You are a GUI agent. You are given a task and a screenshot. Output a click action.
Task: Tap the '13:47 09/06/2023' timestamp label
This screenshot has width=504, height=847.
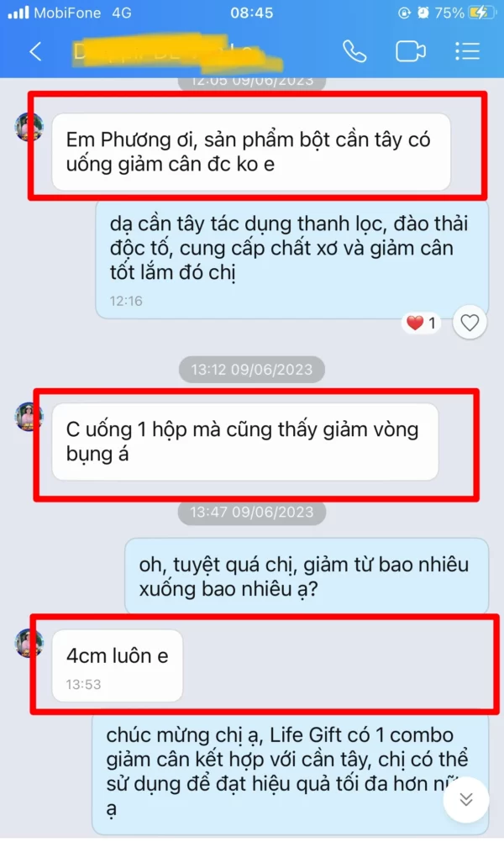[252, 512]
